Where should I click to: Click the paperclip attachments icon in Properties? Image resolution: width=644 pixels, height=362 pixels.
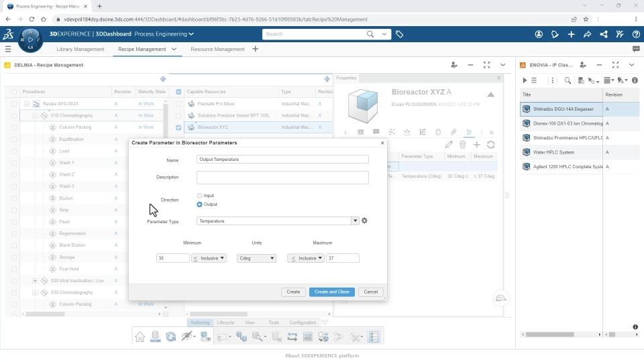(453, 132)
